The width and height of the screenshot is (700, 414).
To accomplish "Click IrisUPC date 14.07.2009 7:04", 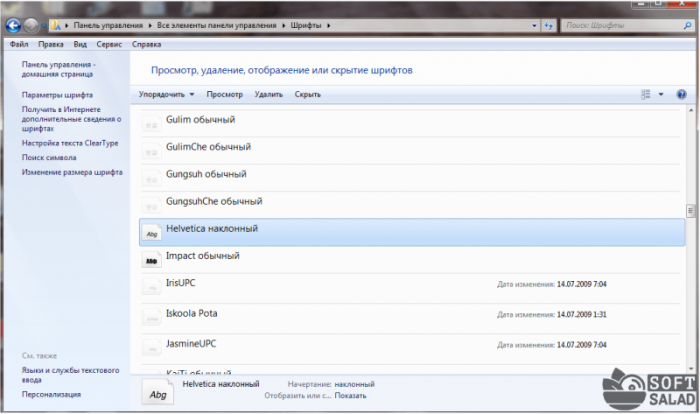I will pos(582,284).
